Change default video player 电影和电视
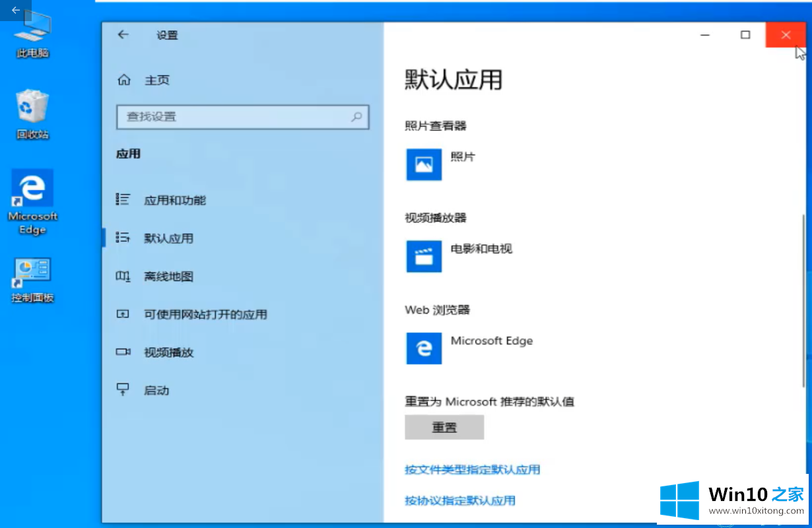 [481, 249]
